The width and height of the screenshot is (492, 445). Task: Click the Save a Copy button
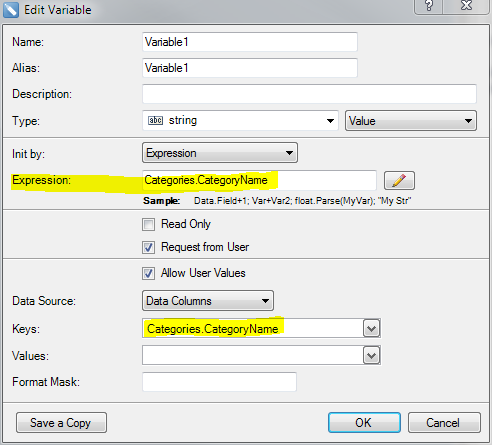[x=61, y=423]
